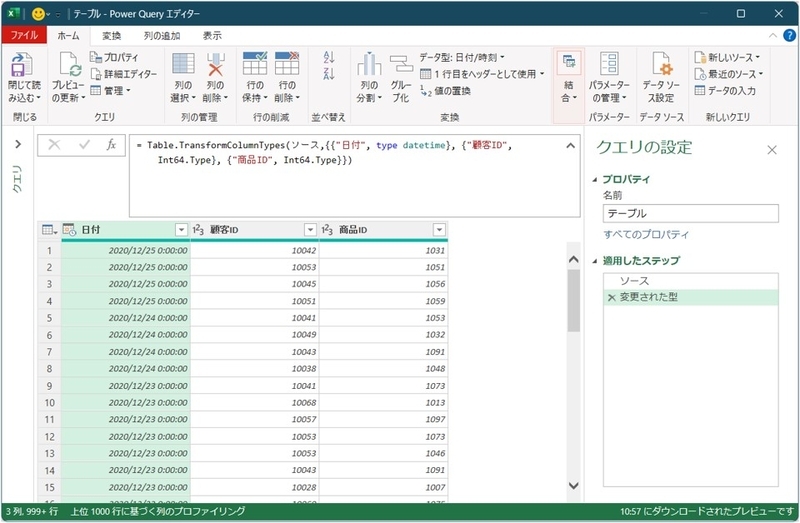Viewport: 800px width, 523px height.
Task: Click the 列の削除 (Remove Columns) icon
Action: (216, 64)
